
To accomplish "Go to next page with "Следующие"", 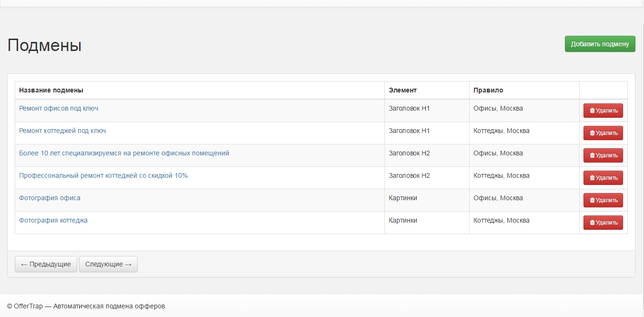I will [108, 264].
